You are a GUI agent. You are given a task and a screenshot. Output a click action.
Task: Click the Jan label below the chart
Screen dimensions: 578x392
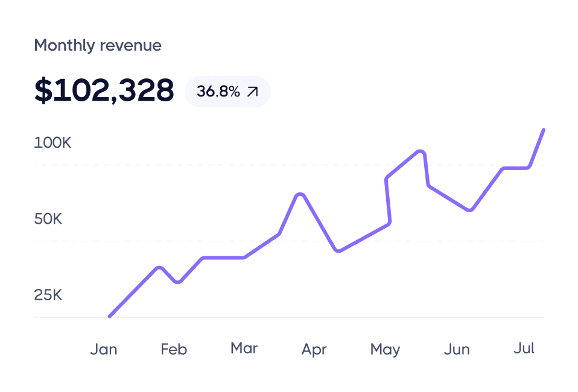104,349
